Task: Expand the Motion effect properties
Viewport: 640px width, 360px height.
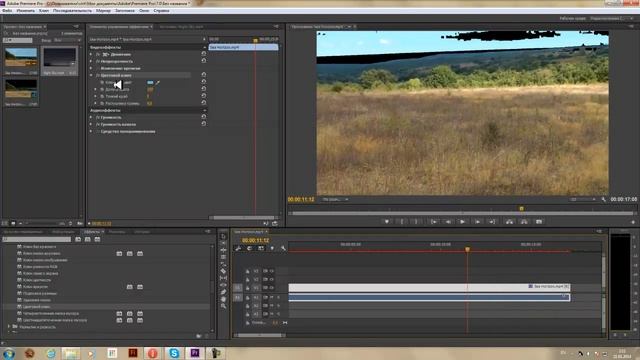Action: [x=91, y=54]
